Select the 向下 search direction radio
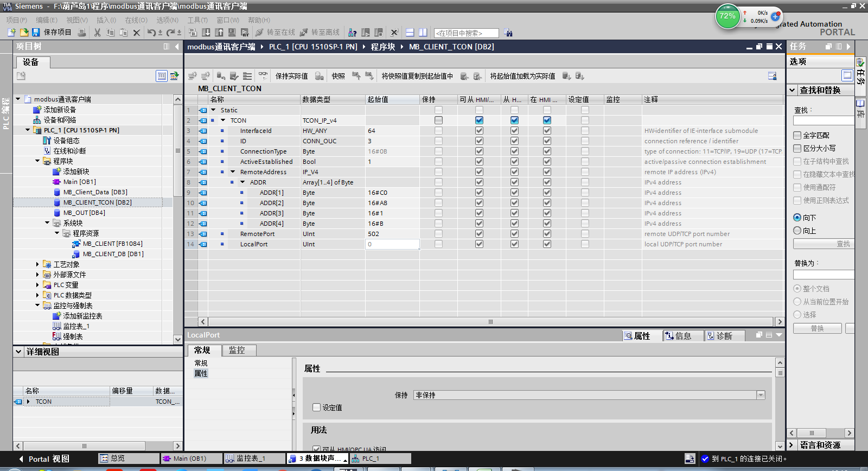The width and height of the screenshot is (868, 471). [x=797, y=218]
